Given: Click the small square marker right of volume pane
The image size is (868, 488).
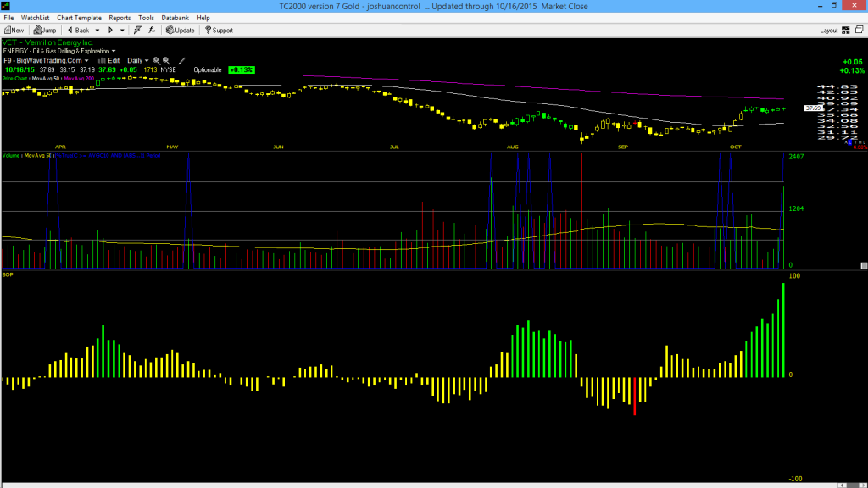Looking at the screenshot, I should point(864,265).
